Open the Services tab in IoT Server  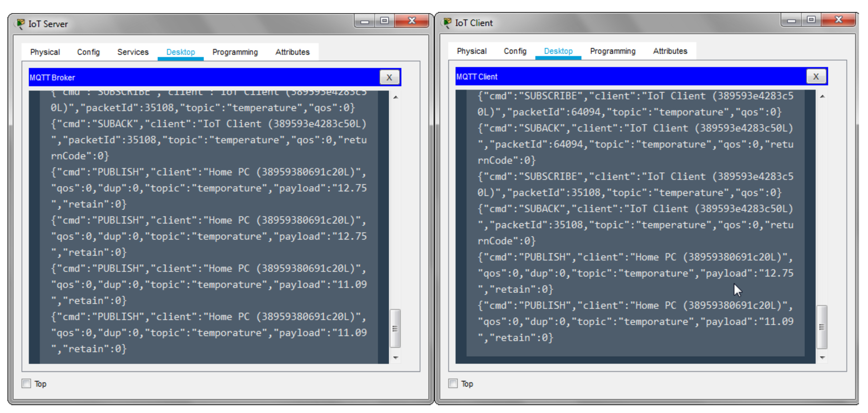[133, 52]
